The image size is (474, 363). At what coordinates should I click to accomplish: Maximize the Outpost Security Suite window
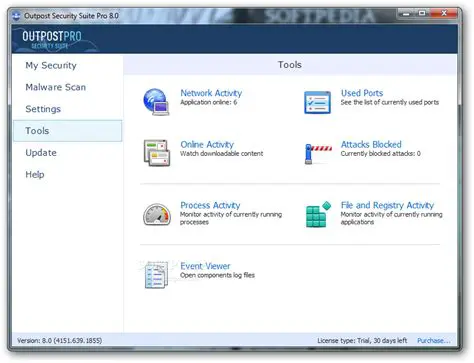(422, 14)
